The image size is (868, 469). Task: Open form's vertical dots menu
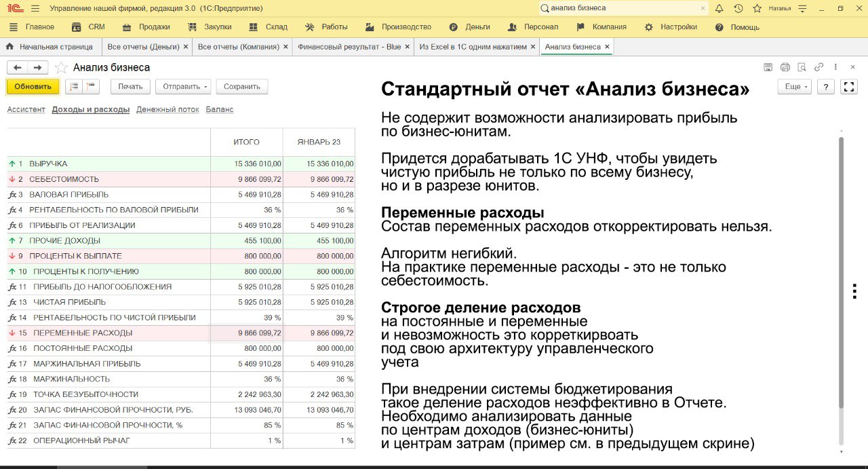coord(835,67)
